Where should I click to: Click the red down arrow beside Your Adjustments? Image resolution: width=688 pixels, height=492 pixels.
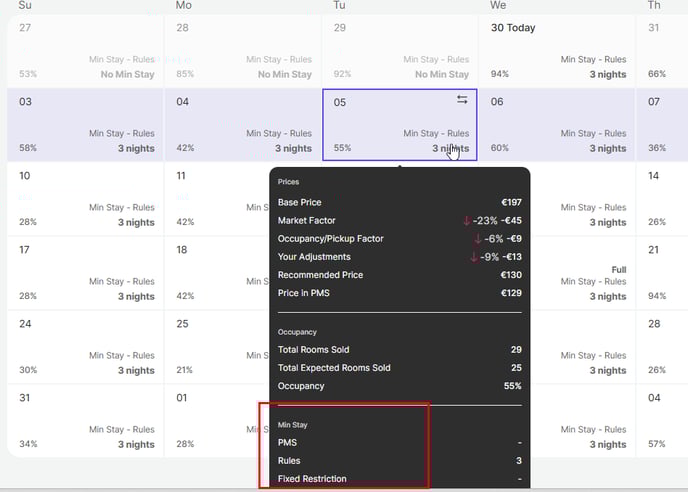(x=475, y=257)
